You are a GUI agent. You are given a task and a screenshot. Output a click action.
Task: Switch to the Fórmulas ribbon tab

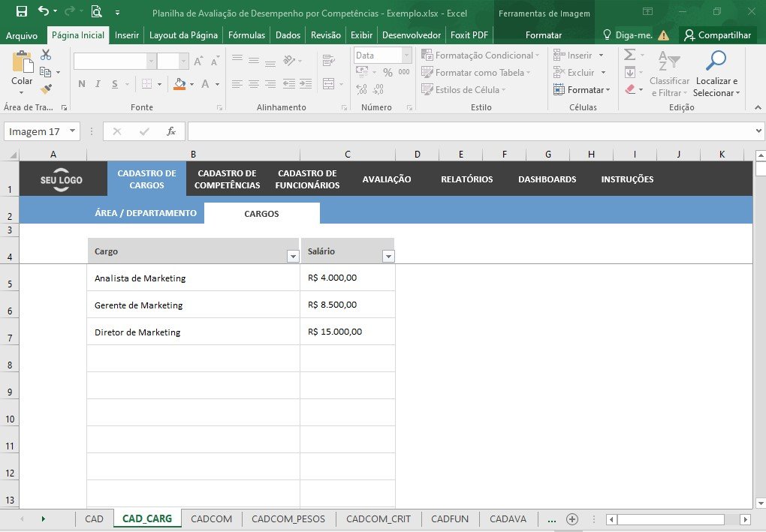(247, 35)
